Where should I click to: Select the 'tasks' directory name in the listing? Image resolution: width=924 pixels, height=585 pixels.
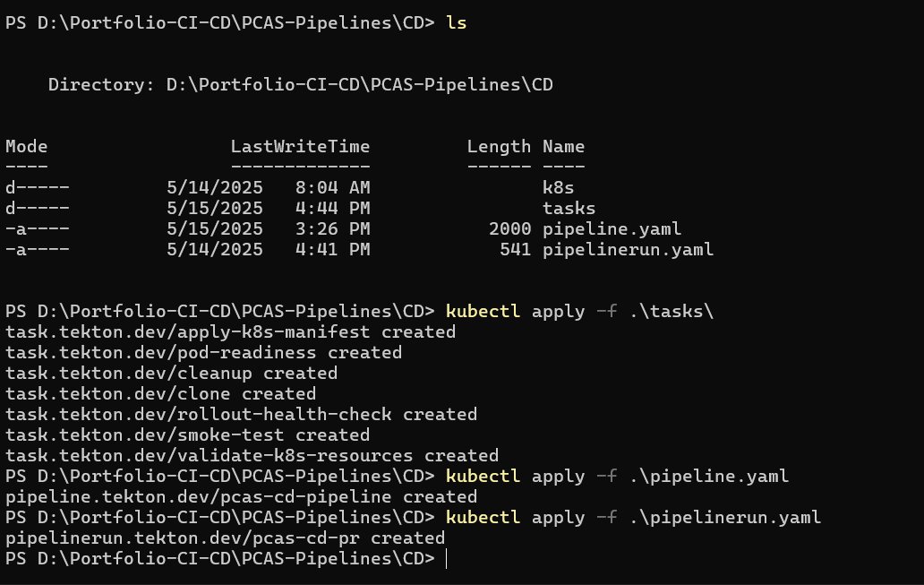[569, 209]
